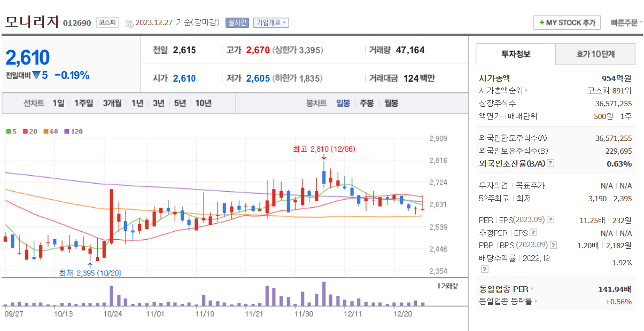Open the 빠른주문 dropdown
Viewport: 644px width, 331px height.
627,23
